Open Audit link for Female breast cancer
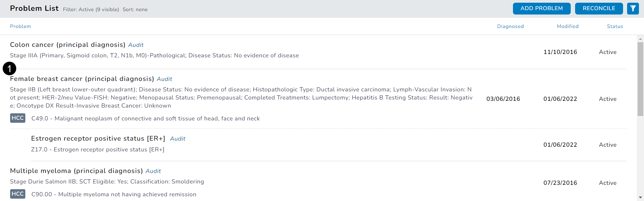This screenshot has width=644, height=201. [x=164, y=79]
